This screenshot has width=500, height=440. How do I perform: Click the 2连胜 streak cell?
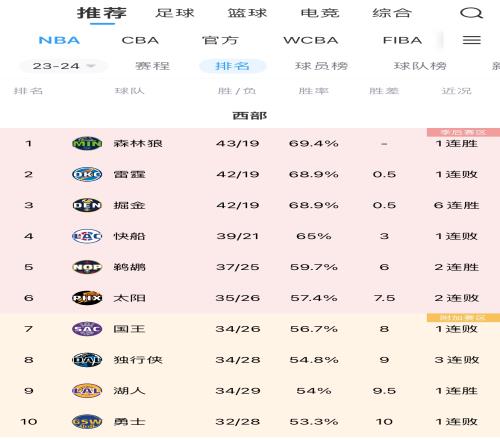click(x=457, y=267)
